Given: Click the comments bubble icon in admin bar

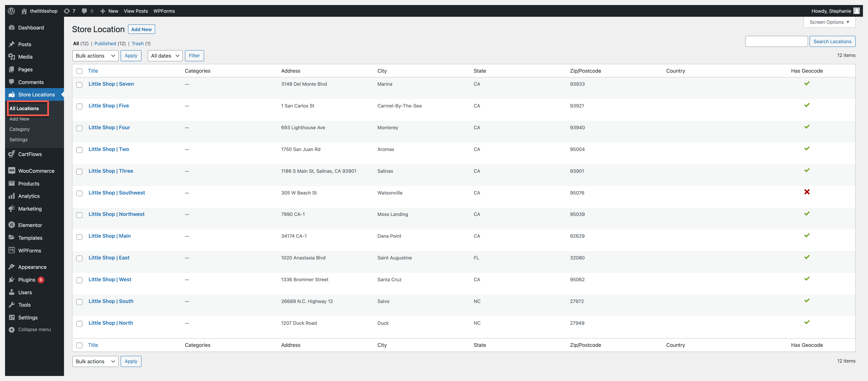Looking at the screenshot, I should click(x=84, y=11).
